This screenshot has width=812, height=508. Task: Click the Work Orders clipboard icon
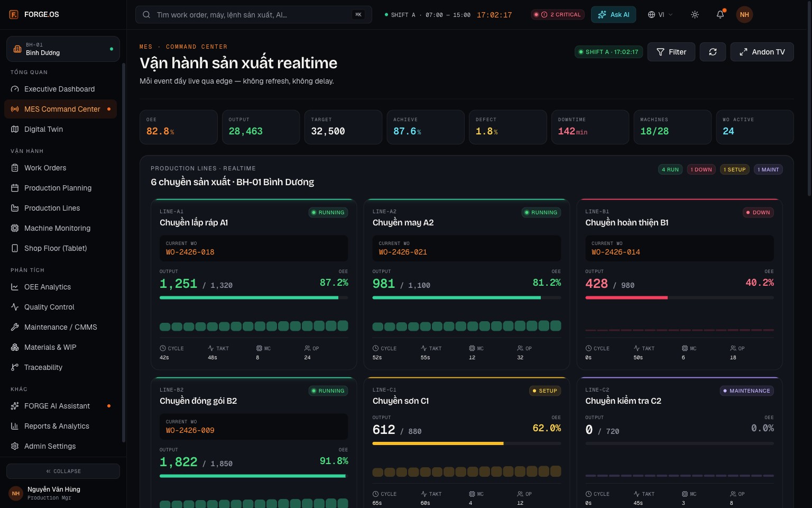pos(15,168)
